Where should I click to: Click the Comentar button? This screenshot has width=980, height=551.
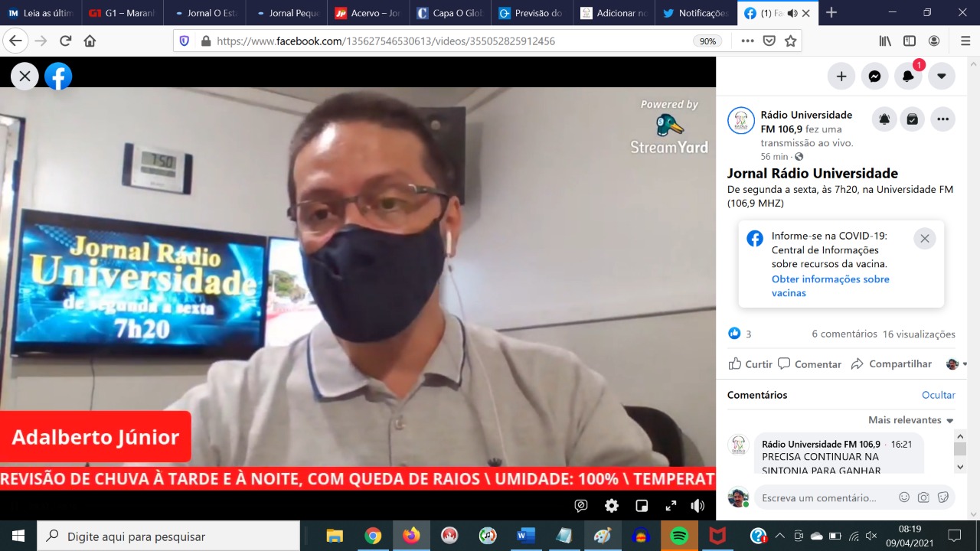(x=809, y=364)
